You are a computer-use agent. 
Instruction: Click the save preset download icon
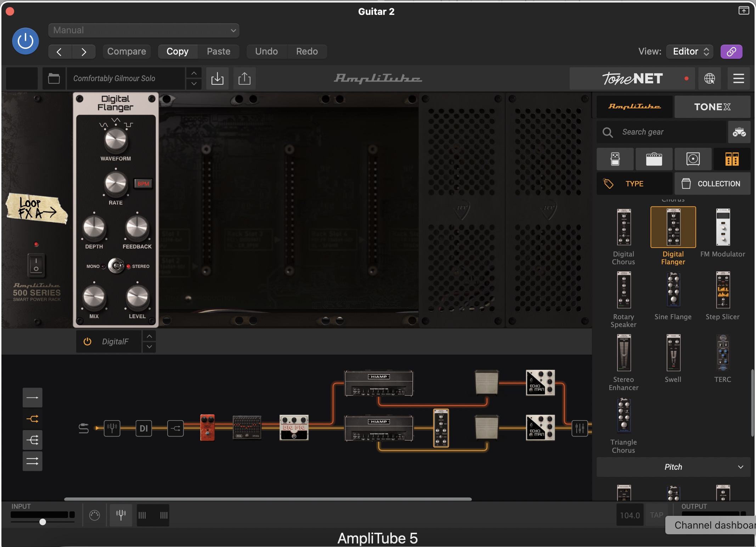pyautogui.click(x=217, y=78)
